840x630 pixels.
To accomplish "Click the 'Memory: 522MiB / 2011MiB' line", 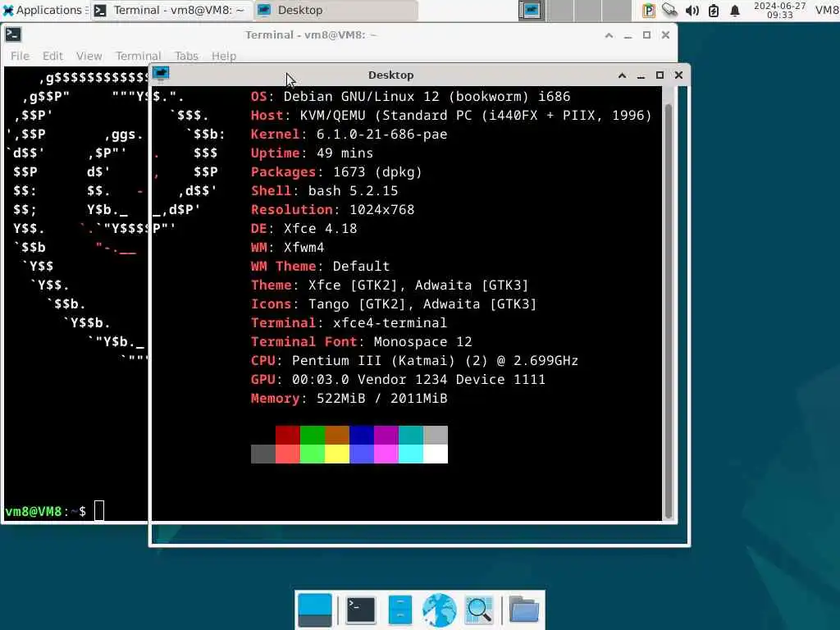I will pyautogui.click(x=349, y=399).
